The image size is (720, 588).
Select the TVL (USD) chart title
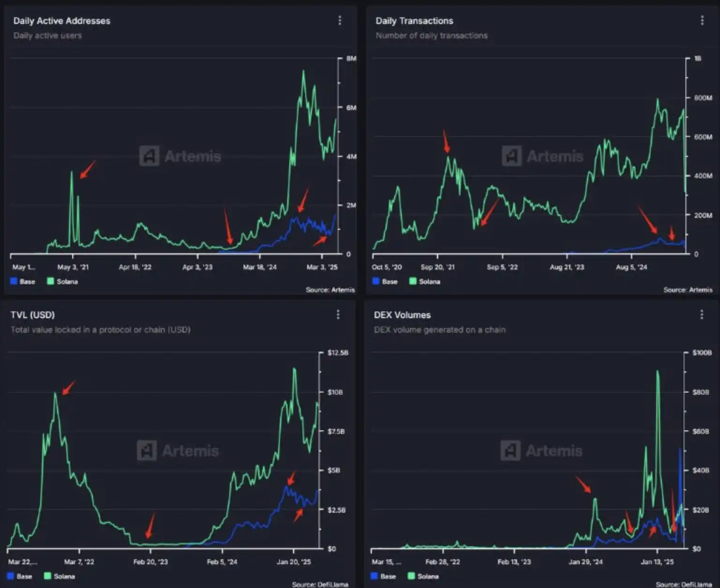point(33,315)
